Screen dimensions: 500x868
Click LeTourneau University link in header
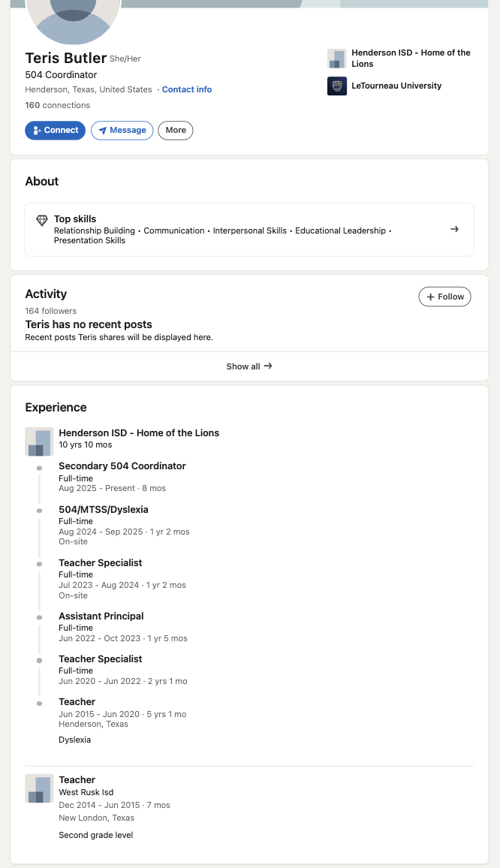396,86
